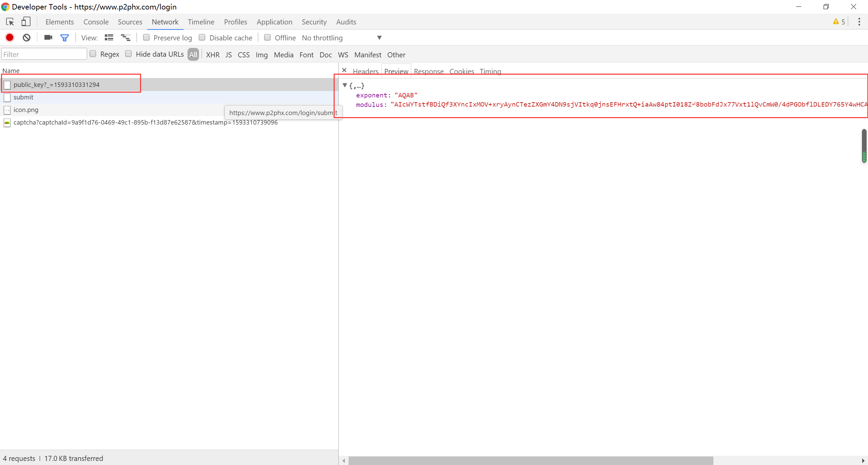
Task: Collapse the JSON object preview triangle
Action: (x=345, y=86)
